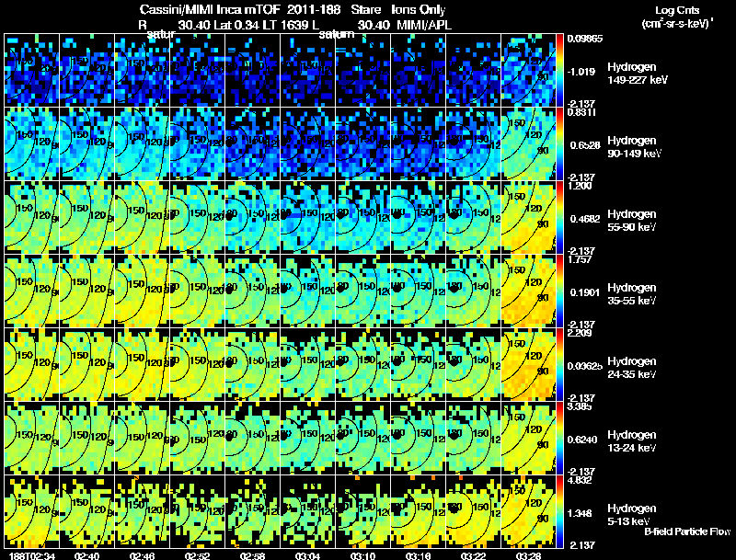Click the 'Log Cnts' colorbar heading

tap(677, 10)
